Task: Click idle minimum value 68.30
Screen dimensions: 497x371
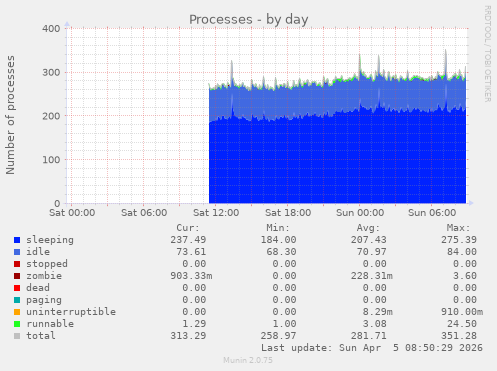Action: point(281,252)
